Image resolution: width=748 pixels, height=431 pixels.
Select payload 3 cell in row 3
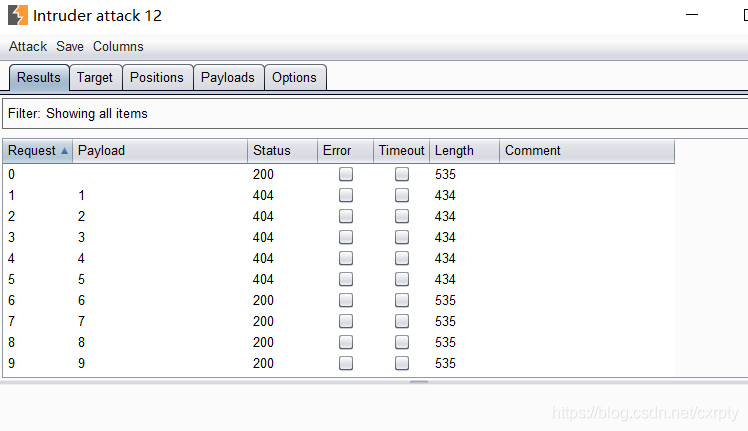pos(81,237)
